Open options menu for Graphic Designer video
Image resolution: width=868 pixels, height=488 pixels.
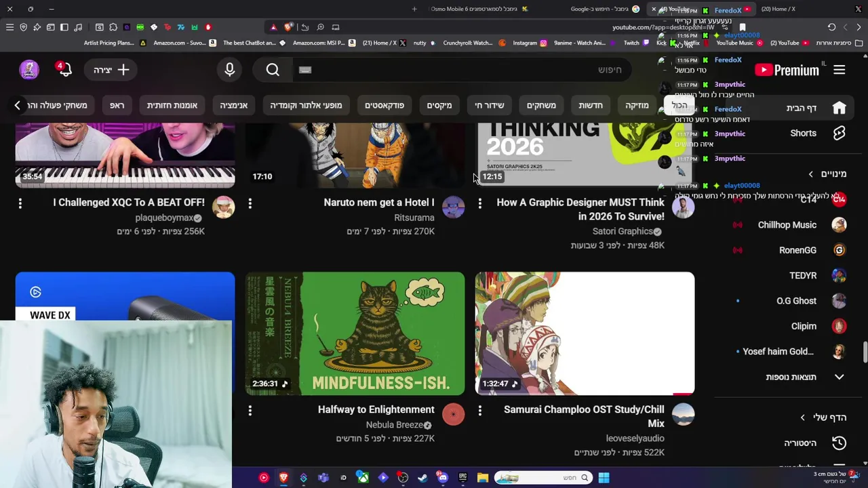pos(479,203)
